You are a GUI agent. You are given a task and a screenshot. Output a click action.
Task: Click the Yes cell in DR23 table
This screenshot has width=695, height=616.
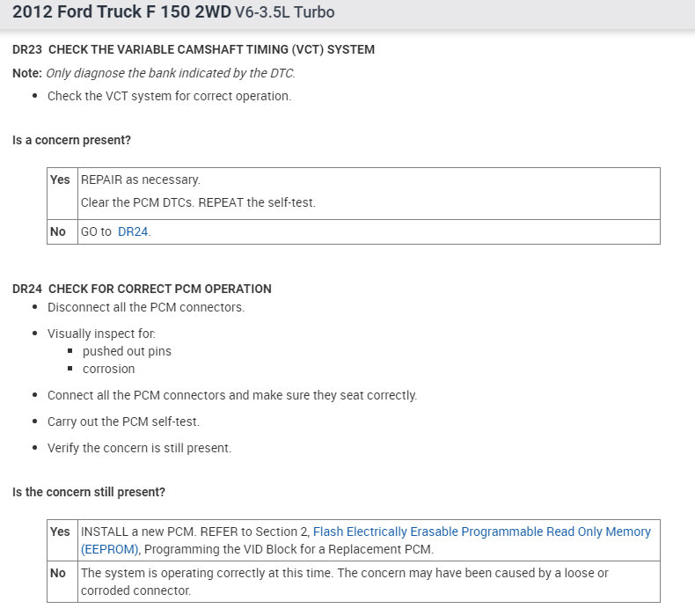click(60, 180)
